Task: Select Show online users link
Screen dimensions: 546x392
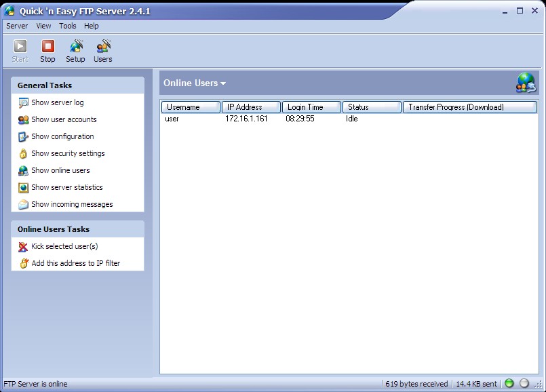Action: click(60, 170)
